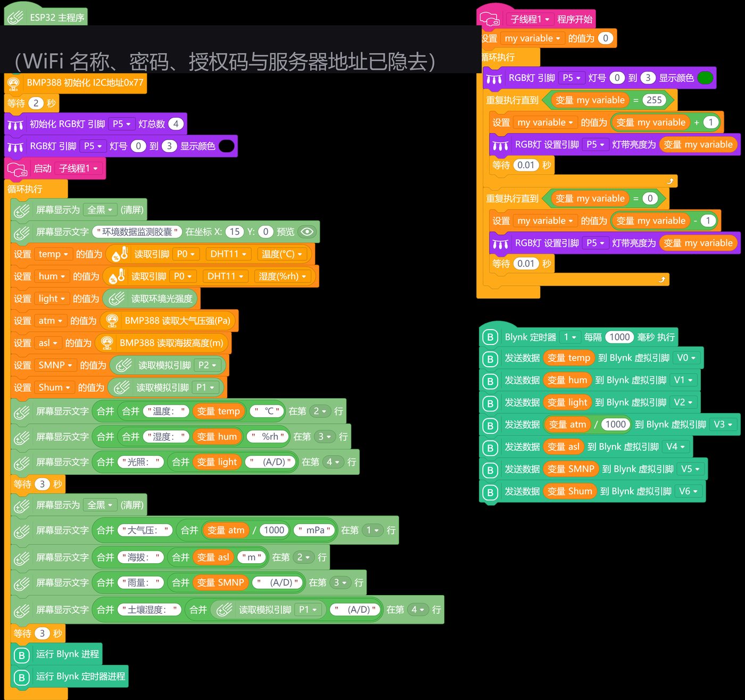Viewport: 745px width, 700px height.
Task: Click the "mPa" unit text field
Action: [x=315, y=531]
